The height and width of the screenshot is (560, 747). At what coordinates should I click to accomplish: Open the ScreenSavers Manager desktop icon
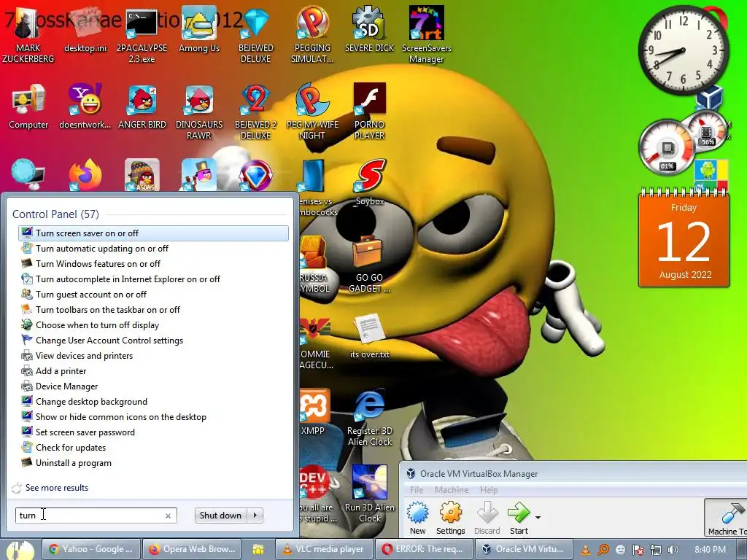pos(426,34)
